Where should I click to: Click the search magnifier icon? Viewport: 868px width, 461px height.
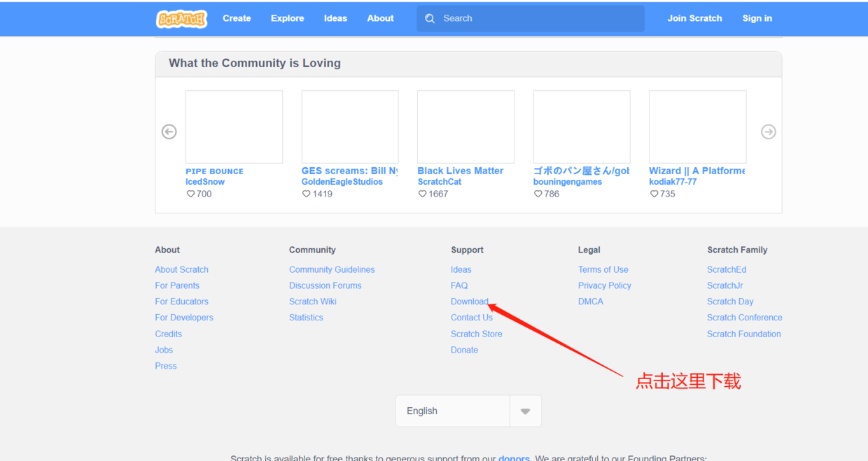430,19
